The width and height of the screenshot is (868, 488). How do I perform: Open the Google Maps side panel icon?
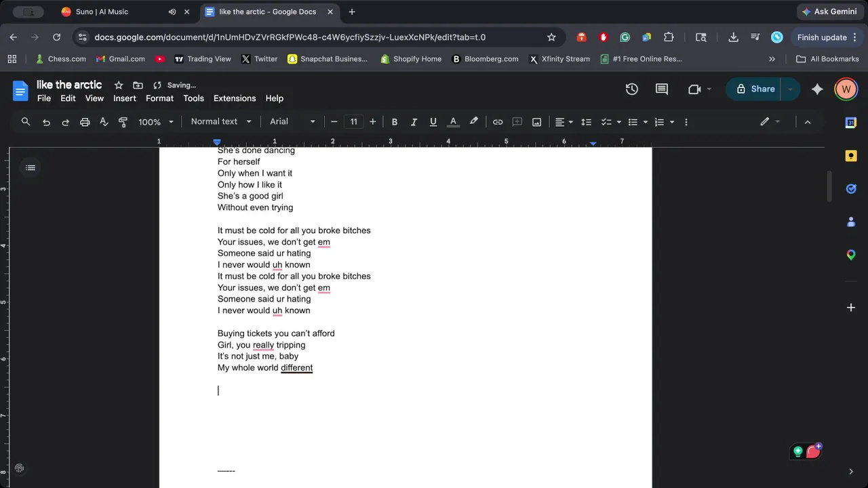click(851, 255)
